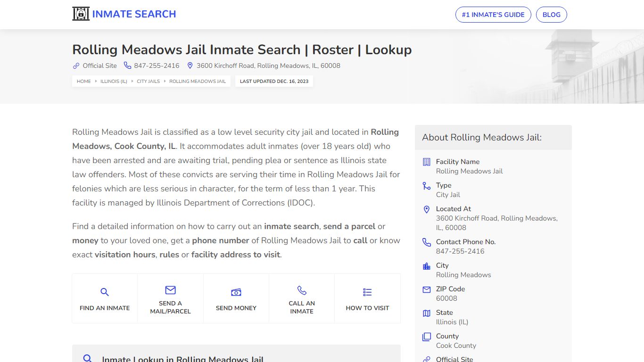
Task: Navigate to City Jails breadcrumb
Action: pyautogui.click(x=149, y=81)
